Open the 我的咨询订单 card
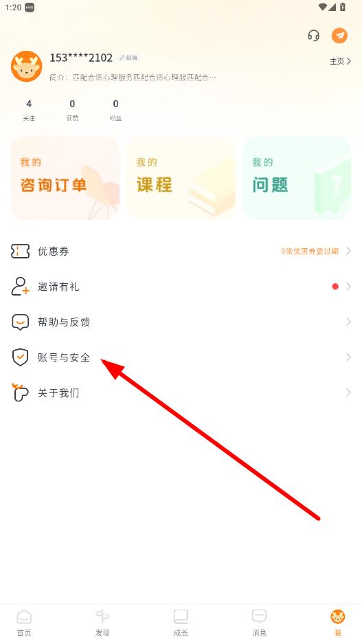 tap(65, 178)
